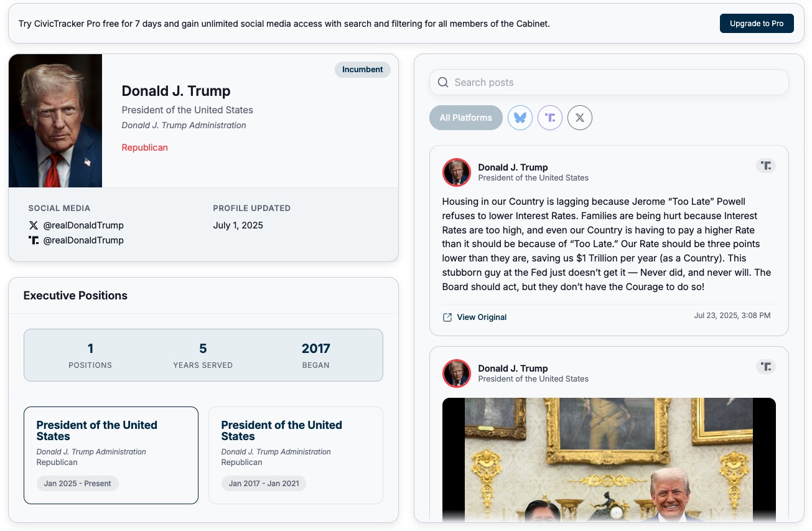Open @realDonaldTrump Truth Social handle link
This screenshot has height=531, width=812.
click(83, 240)
